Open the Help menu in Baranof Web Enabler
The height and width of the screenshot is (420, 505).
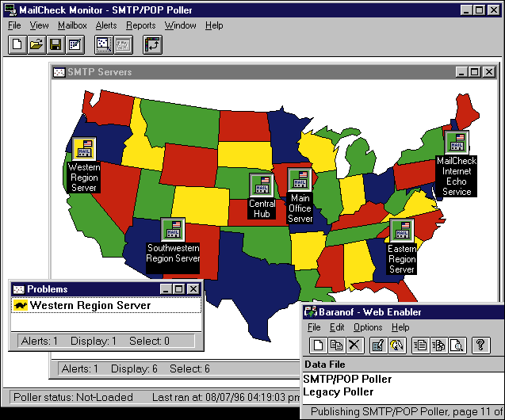click(400, 327)
